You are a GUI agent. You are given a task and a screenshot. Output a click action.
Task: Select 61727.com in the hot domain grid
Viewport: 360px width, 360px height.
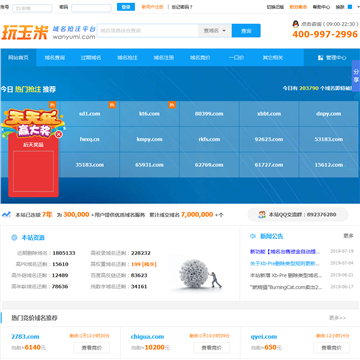pos(269,165)
